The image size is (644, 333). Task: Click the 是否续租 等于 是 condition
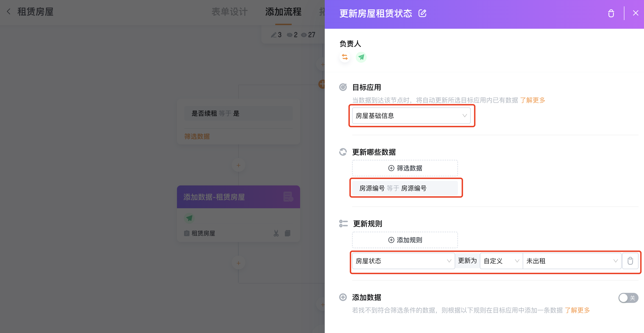pyautogui.click(x=238, y=114)
